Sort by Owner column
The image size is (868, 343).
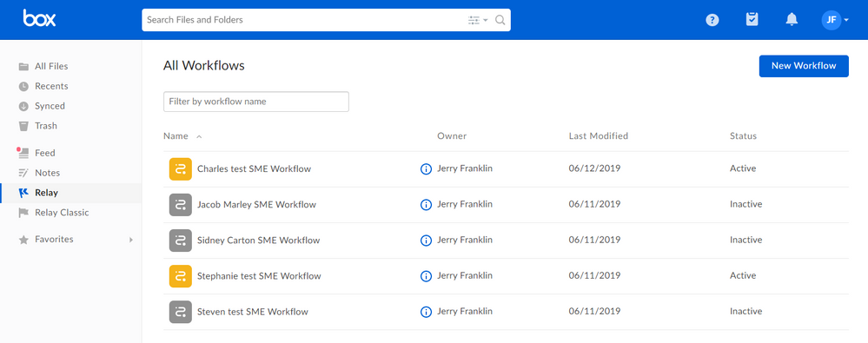[452, 136]
